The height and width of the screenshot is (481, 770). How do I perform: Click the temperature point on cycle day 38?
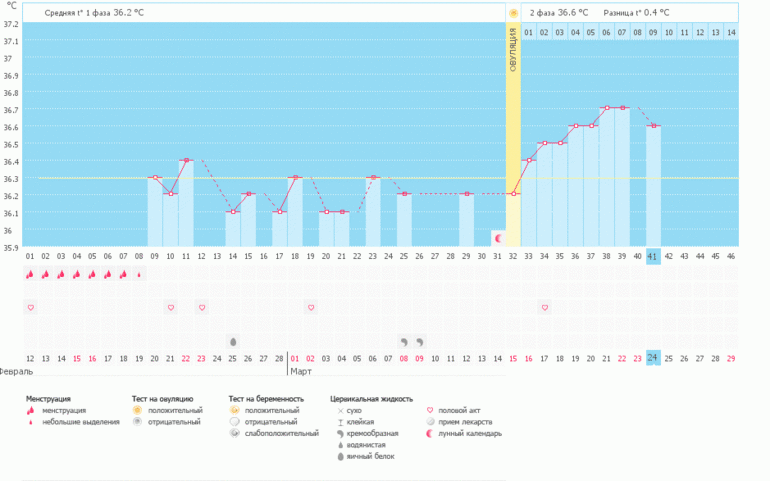[x=606, y=108]
